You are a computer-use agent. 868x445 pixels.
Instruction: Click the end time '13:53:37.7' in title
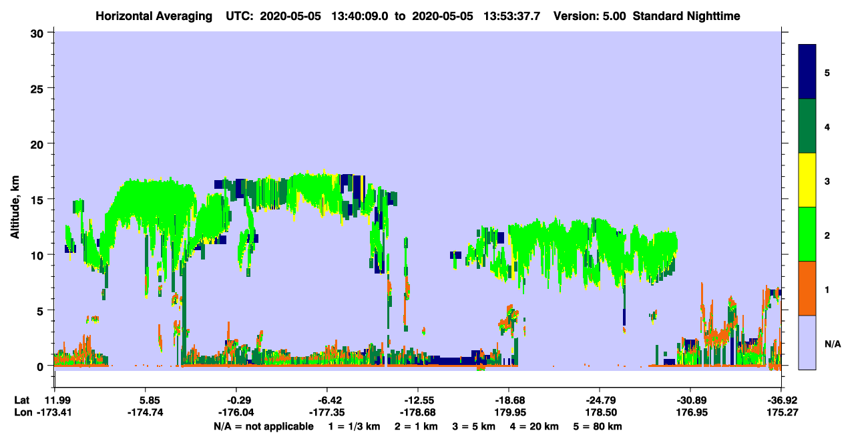pos(513,15)
